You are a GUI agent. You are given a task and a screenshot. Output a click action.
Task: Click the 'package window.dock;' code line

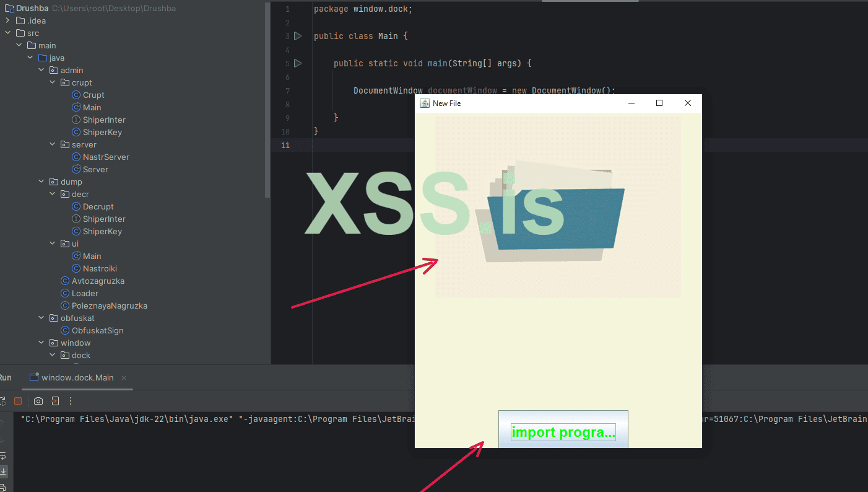pos(363,9)
